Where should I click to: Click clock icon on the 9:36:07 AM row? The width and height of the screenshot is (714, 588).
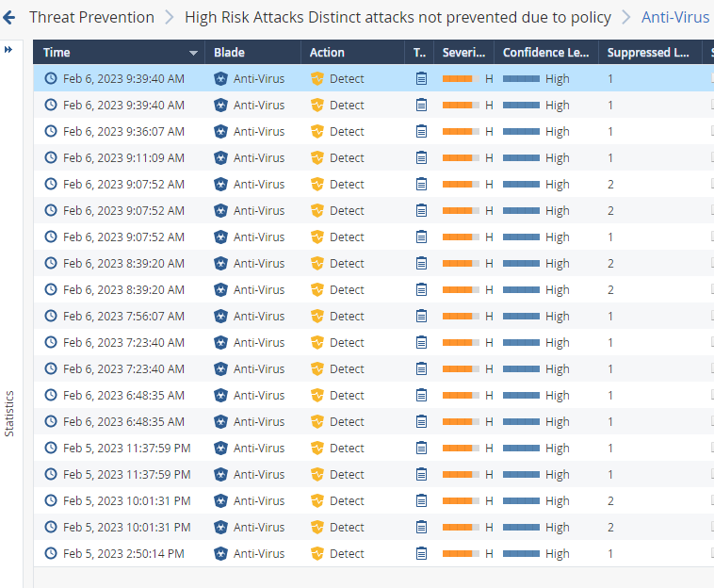pyautogui.click(x=51, y=132)
